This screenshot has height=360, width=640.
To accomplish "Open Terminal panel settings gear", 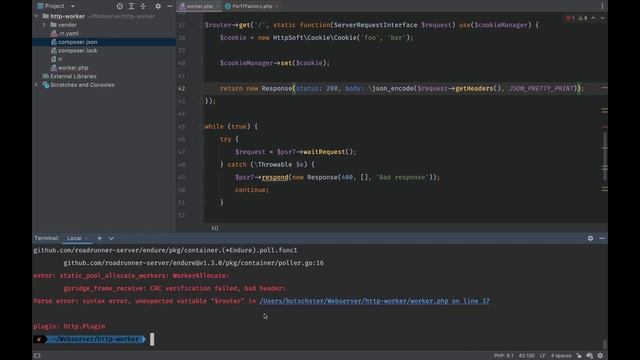I will 590,238.
